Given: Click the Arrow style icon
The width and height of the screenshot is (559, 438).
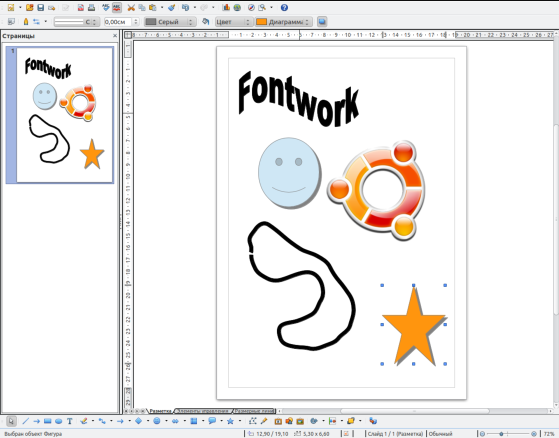Looking at the screenshot, I should coord(36,22).
